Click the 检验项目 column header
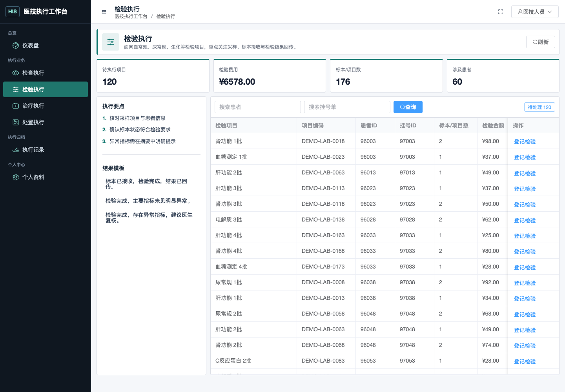 (x=254, y=125)
